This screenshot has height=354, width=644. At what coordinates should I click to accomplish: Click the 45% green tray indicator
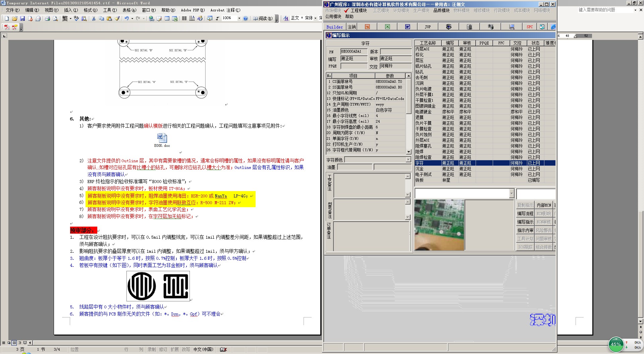[x=616, y=344]
